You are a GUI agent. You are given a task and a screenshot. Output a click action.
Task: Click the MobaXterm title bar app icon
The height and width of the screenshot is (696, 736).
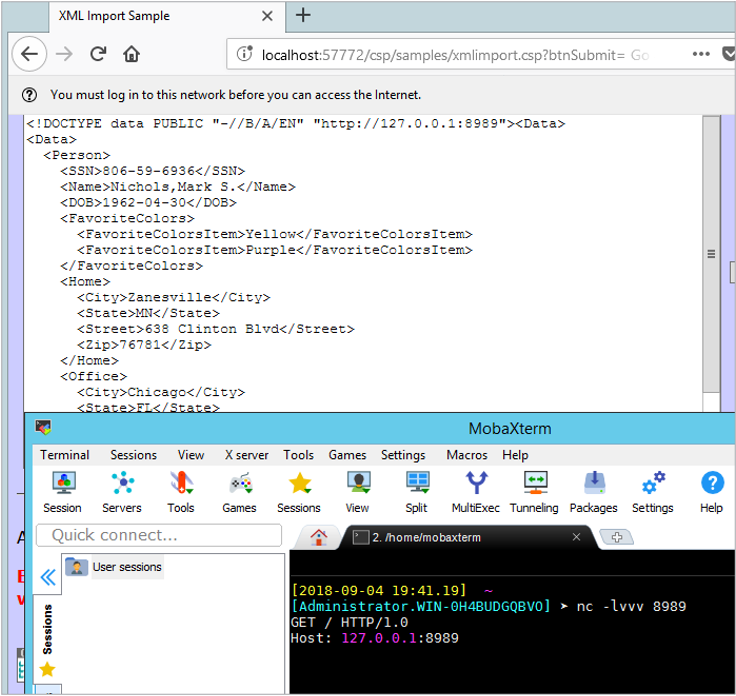point(43,428)
